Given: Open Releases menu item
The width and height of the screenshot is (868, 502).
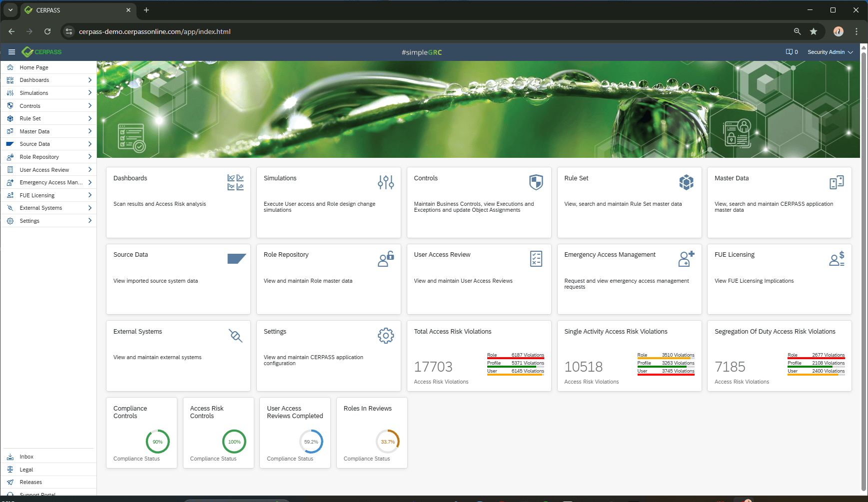Looking at the screenshot, I should point(48,482).
